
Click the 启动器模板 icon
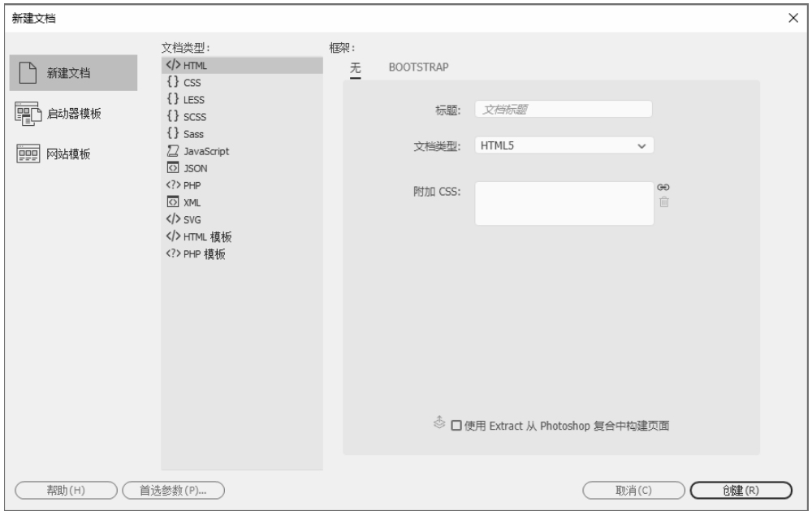click(x=28, y=114)
